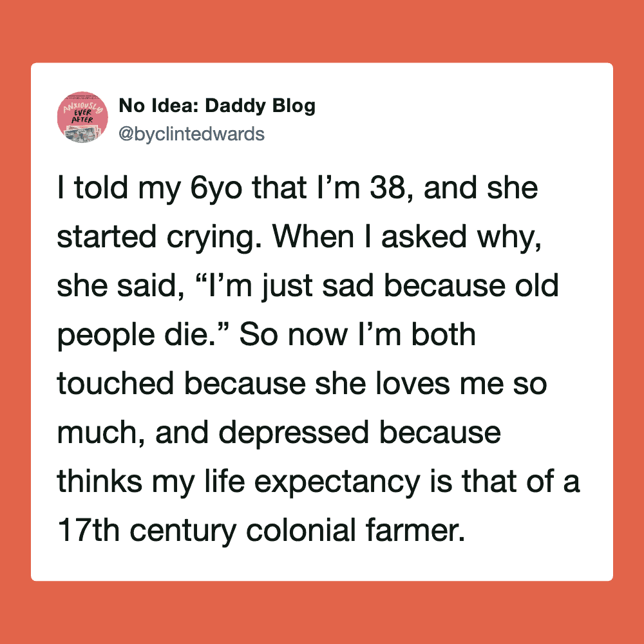The image size is (644, 644).
Task: Click the @byclintedwards handle
Action: (191, 133)
